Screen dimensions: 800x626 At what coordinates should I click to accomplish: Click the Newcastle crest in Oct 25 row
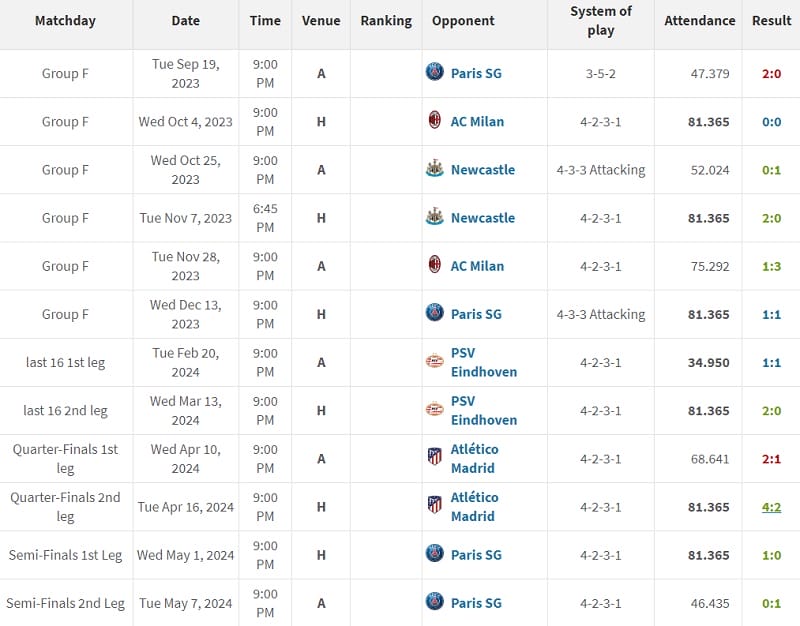coord(434,169)
